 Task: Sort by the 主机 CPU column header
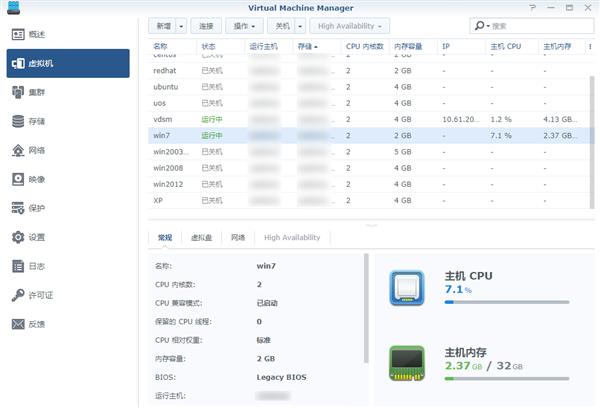tap(512, 47)
